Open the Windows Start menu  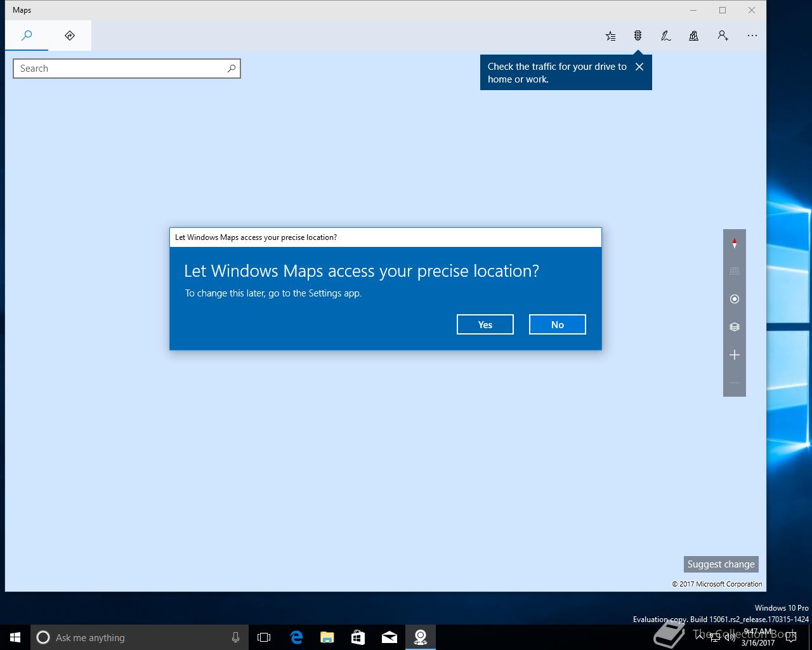click(x=15, y=637)
